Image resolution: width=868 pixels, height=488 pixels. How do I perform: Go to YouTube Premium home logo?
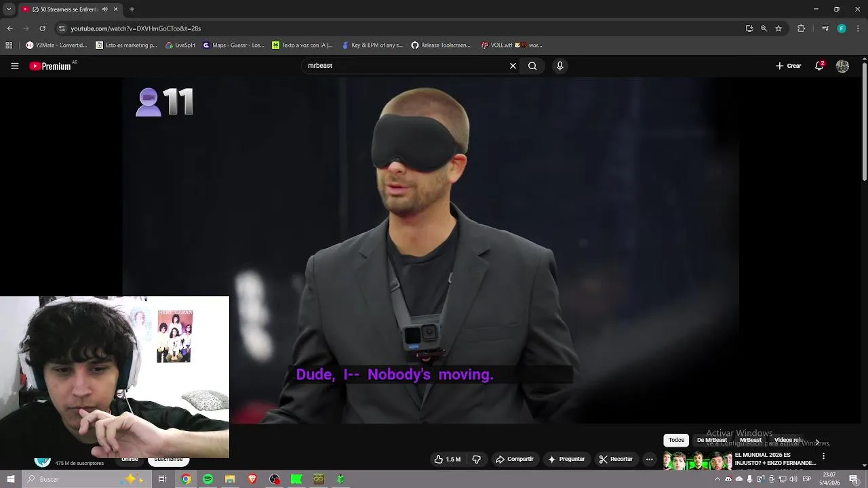pos(50,66)
